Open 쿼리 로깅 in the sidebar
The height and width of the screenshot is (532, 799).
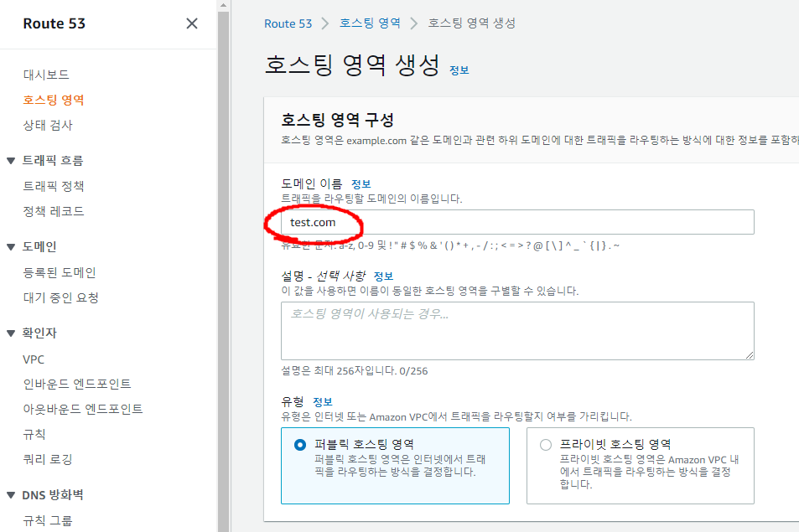[x=48, y=459]
